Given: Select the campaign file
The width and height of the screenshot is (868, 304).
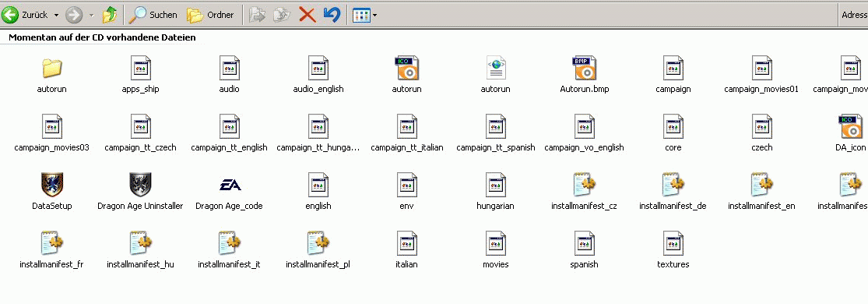Looking at the screenshot, I should 673,75.
